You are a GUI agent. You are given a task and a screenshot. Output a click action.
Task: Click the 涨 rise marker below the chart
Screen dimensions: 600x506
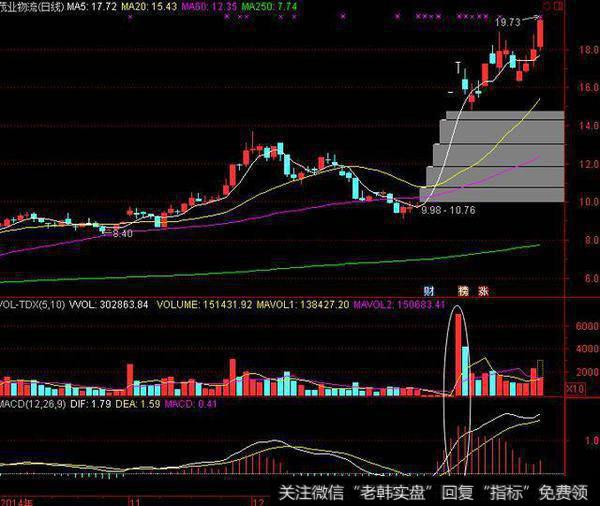coord(485,290)
